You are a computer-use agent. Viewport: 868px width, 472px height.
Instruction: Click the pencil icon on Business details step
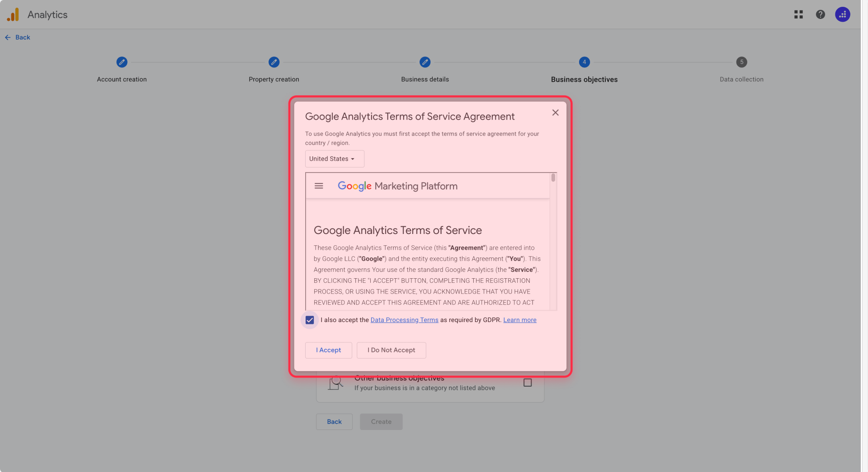click(x=425, y=62)
